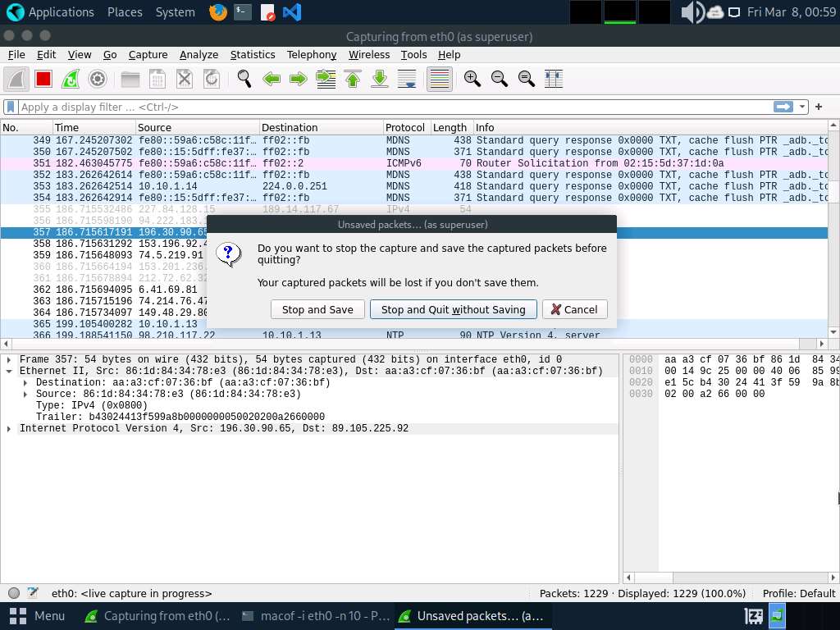Open the Wireless menu
The image size is (840, 630).
[369, 55]
